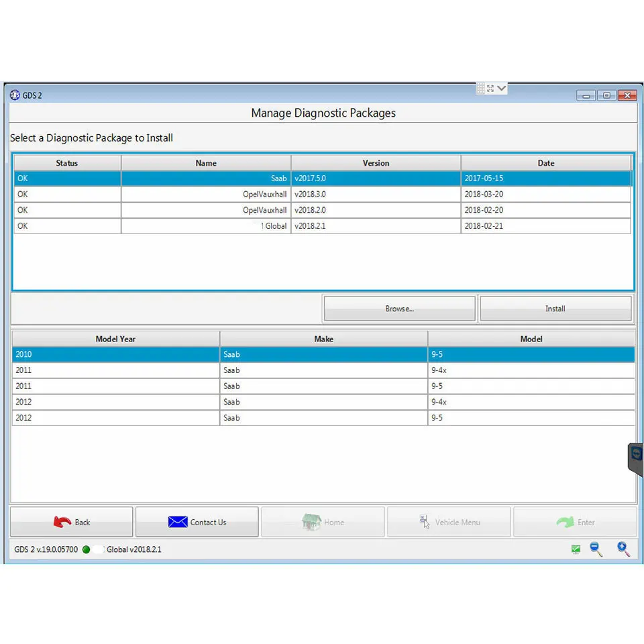Click the fullscreen icon in remote toolbar

click(x=490, y=89)
